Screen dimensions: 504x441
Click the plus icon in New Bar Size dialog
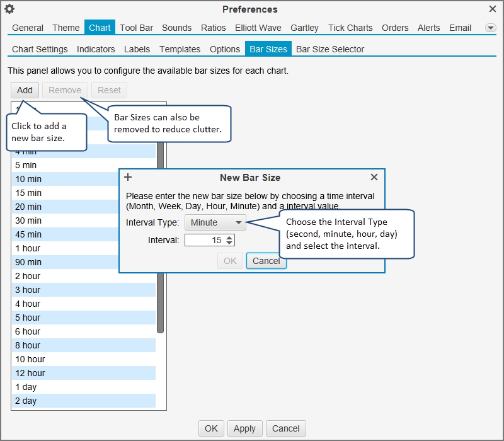pos(128,177)
